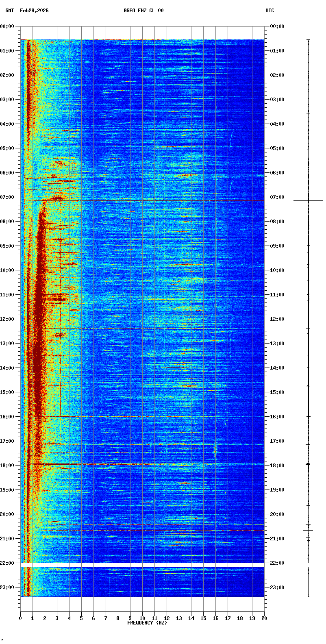The height and width of the screenshot is (644, 326).
Task: Click the 0 Hz tick label on frequency axis
Action: coord(20,618)
